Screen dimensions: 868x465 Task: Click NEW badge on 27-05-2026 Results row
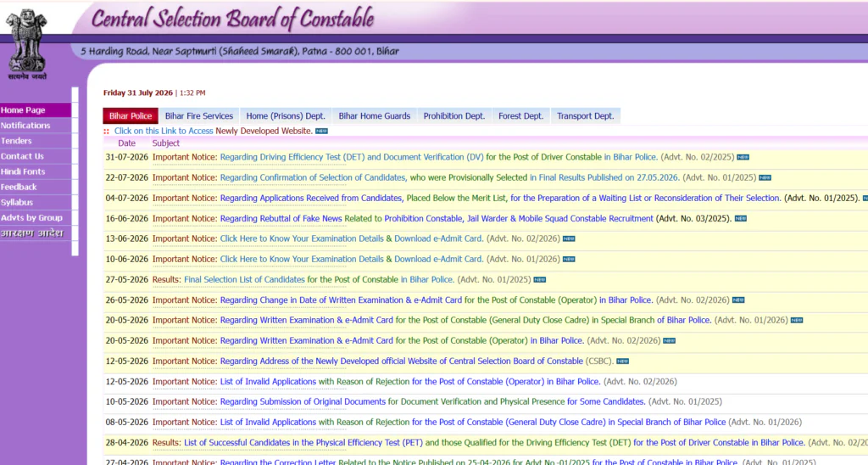click(540, 280)
